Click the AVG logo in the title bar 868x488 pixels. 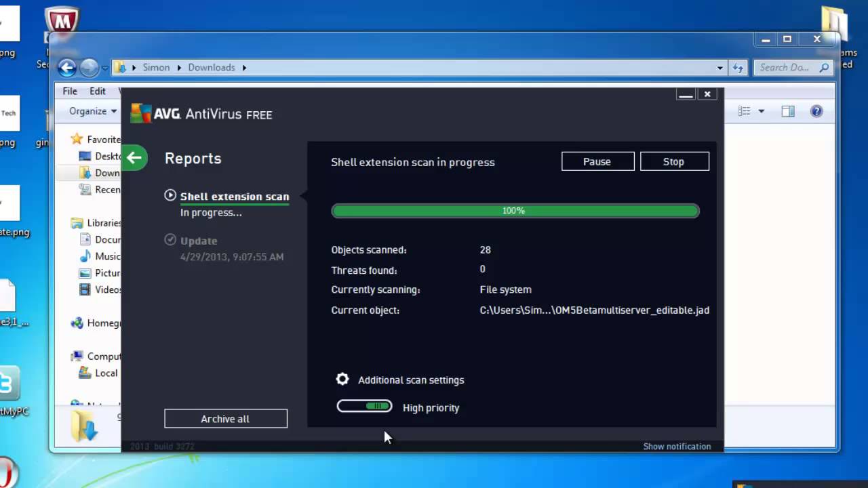click(x=140, y=113)
